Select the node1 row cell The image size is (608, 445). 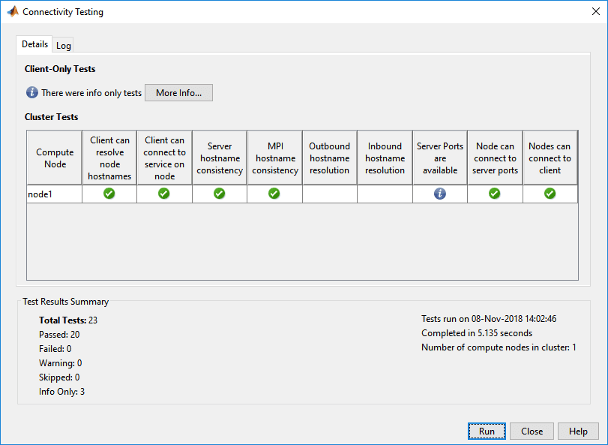click(53, 194)
